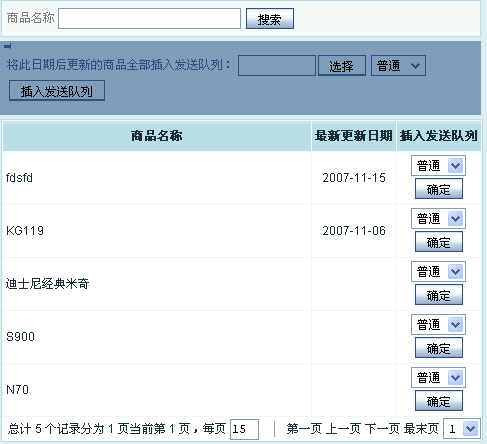Focus the 商品名称 search input field
487x444 pixels.
149,19
